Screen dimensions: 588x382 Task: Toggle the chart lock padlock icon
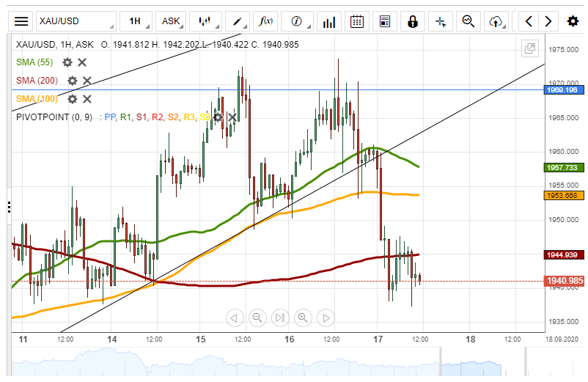[413, 21]
